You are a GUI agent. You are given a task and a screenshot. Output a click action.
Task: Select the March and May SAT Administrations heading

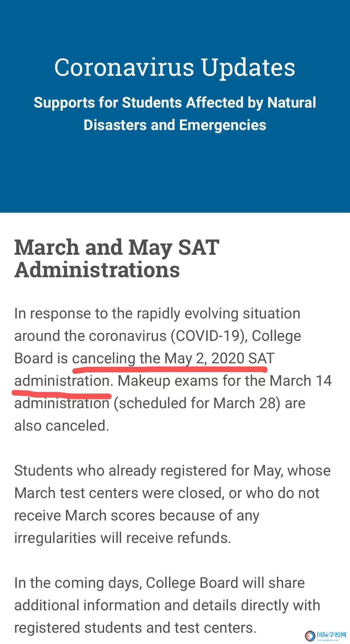(x=117, y=258)
